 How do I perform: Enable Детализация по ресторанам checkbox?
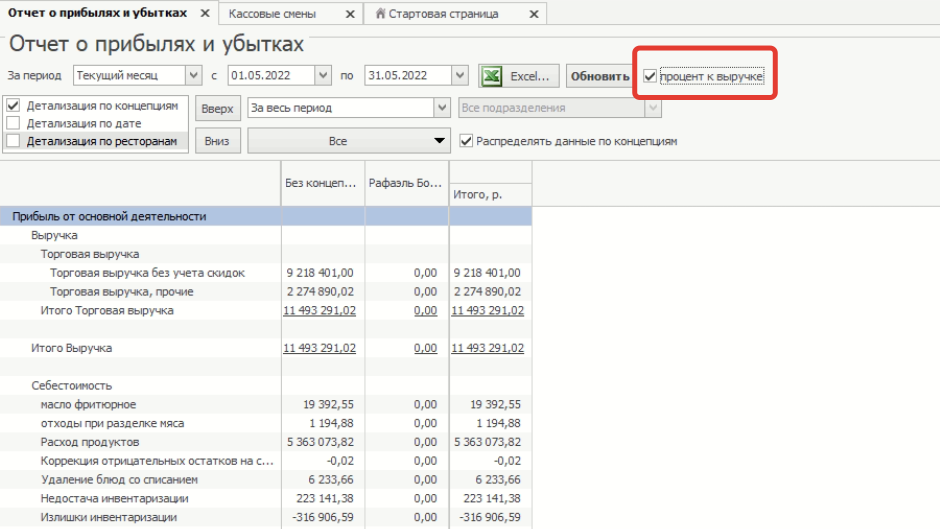[14, 141]
